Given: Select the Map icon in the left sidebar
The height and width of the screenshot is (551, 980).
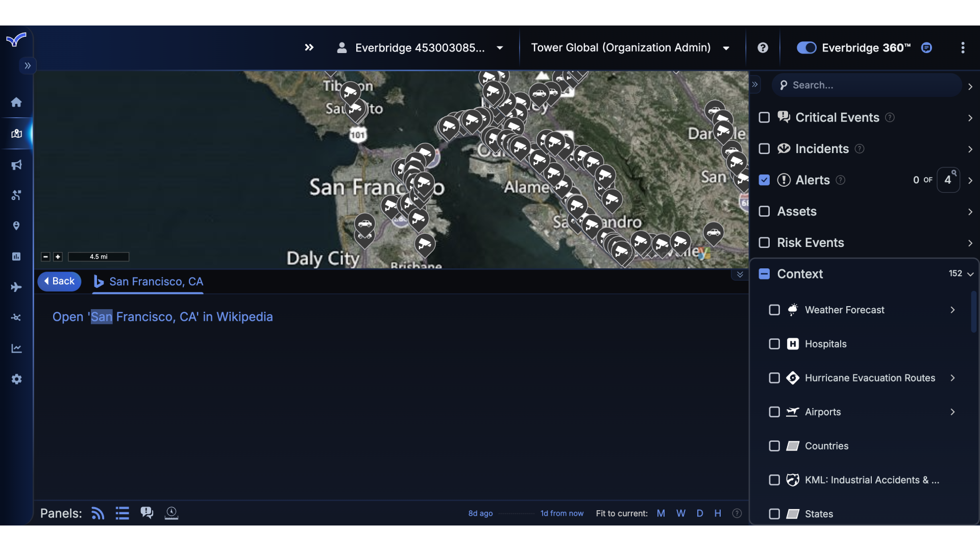Looking at the screenshot, I should (16, 134).
